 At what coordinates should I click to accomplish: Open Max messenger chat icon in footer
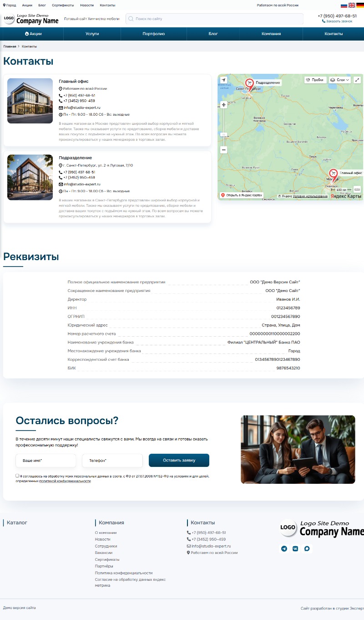307,549
